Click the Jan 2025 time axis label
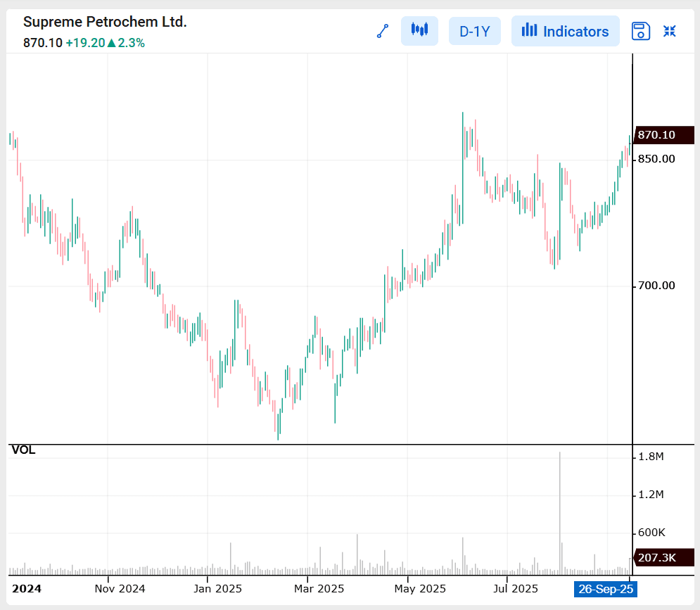 click(217, 589)
